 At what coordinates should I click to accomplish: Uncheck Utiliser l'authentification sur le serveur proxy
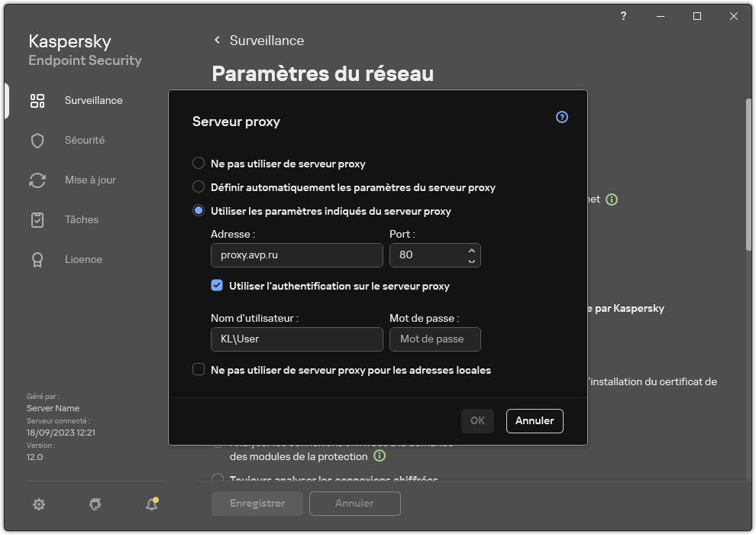[x=217, y=285]
